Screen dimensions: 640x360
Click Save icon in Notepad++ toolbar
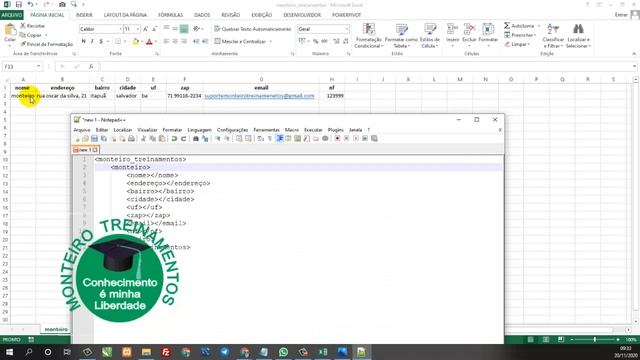(x=94, y=138)
